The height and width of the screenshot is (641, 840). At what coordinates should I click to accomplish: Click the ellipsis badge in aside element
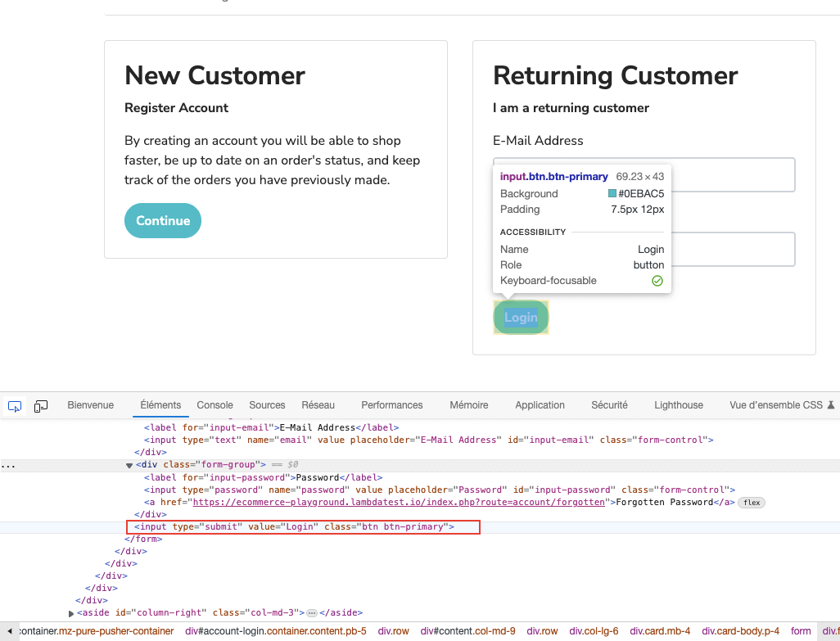click(x=311, y=612)
